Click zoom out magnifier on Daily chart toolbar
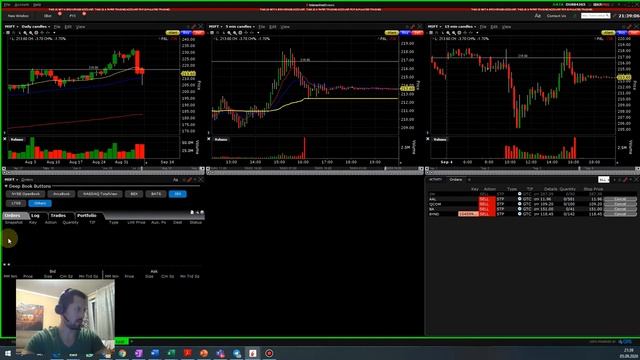 point(31,33)
